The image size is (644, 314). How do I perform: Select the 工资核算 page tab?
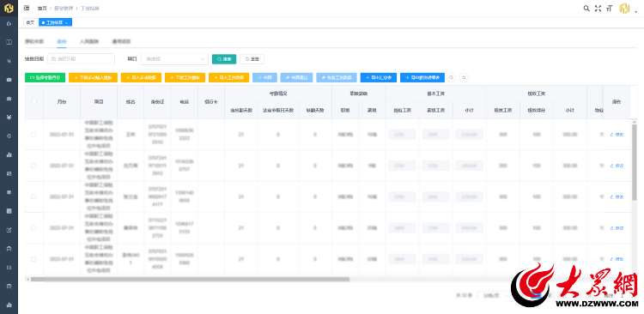pyautogui.click(x=55, y=22)
